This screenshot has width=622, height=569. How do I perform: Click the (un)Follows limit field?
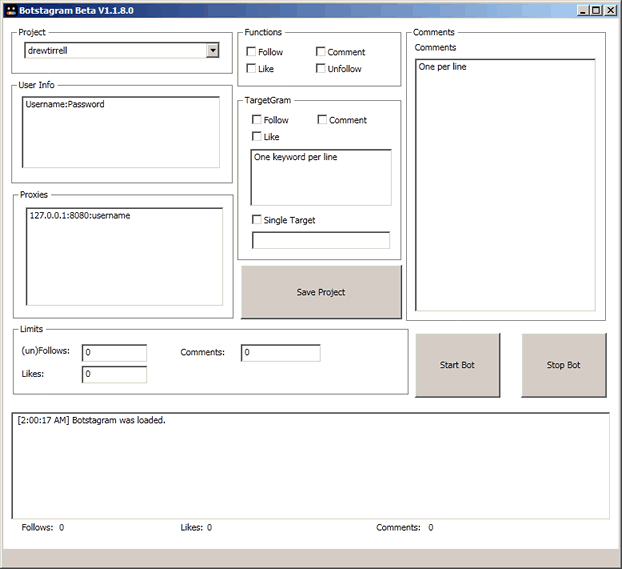114,352
